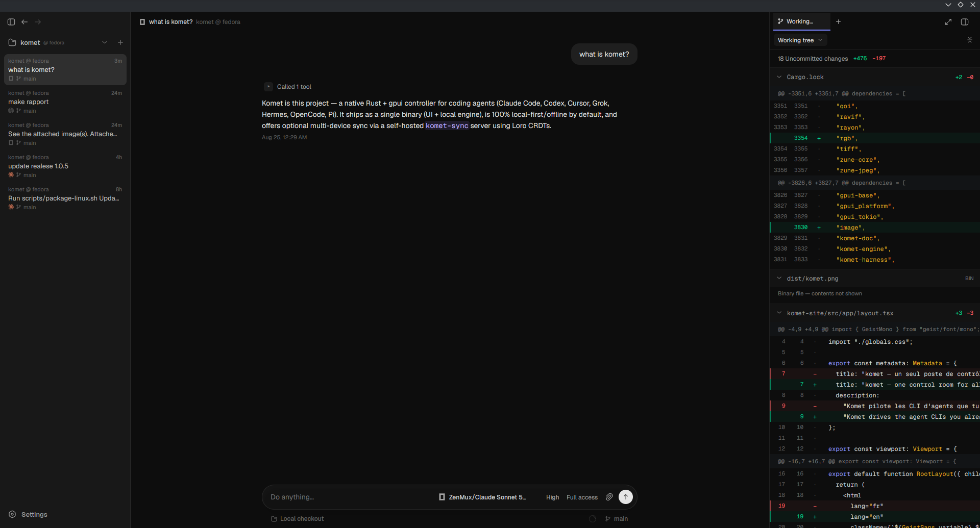Click the branch icon under 'See the attached image(s)'
Viewport: 980px width, 528px height.
coord(18,143)
